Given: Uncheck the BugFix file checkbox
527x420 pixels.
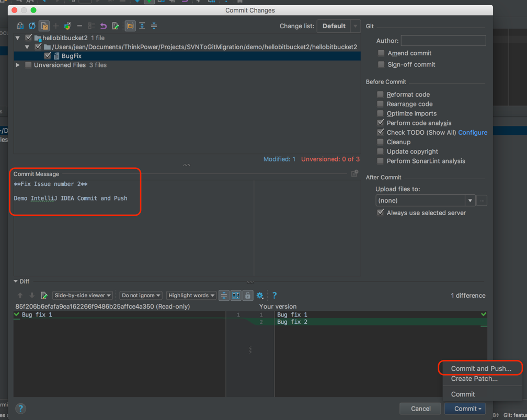Looking at the screenshot, I should (48, 56).
